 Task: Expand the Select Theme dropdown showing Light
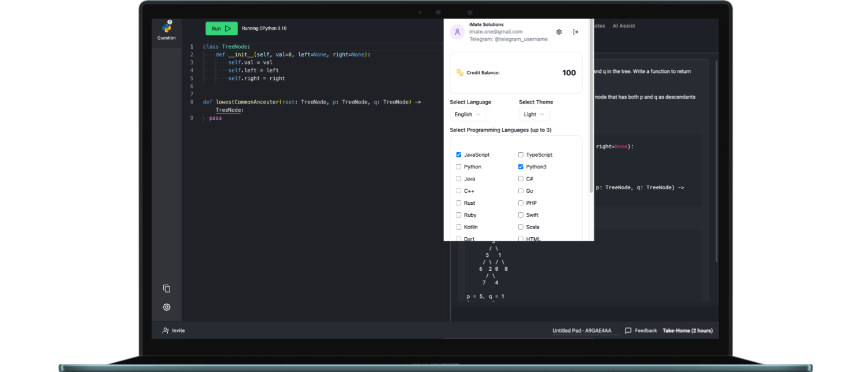pos(534,115)
